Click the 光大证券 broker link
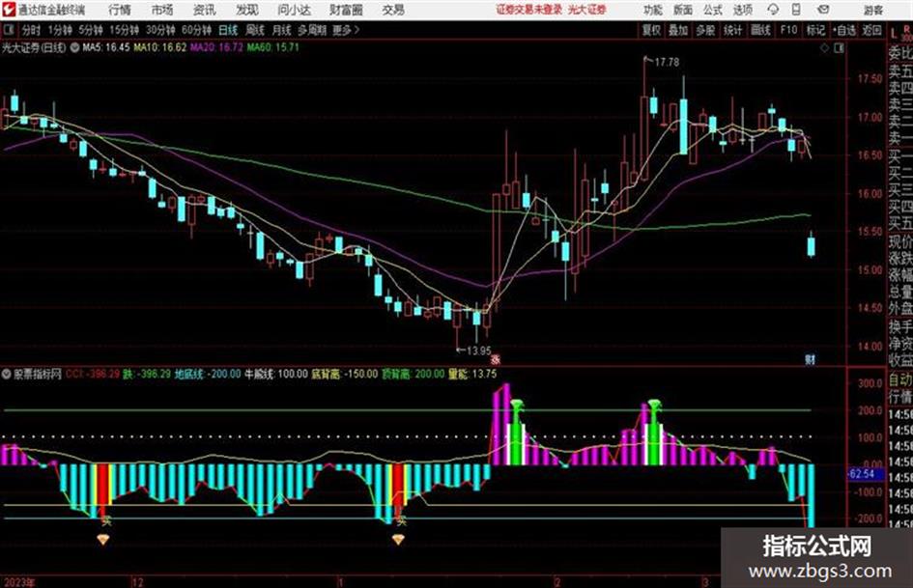 (x=587, y=10)
